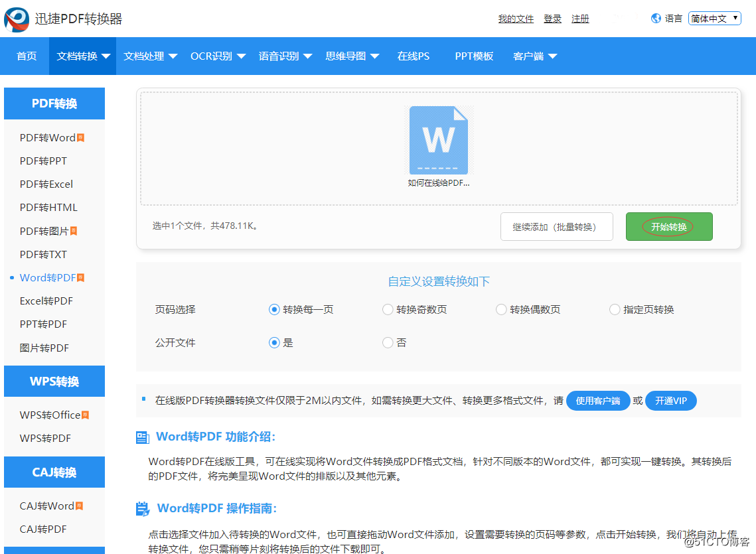Viewport: 756px width, 554px height.
Task: Click the globe language icon
Action: [x=656, y=19]
